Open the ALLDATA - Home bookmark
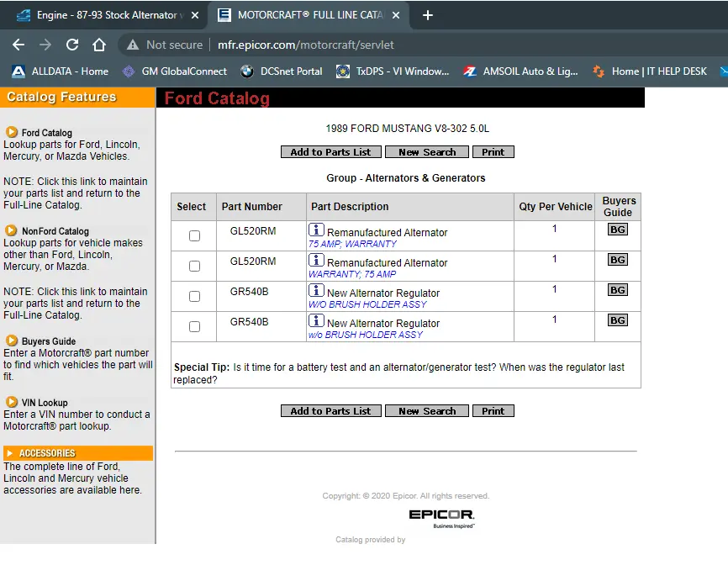The width and height of the screenshot is (728, 581). coord(60,71)
